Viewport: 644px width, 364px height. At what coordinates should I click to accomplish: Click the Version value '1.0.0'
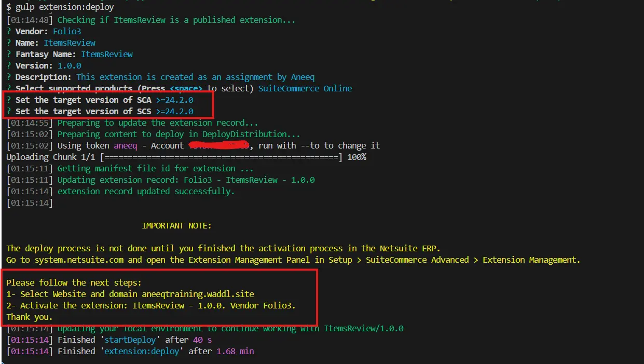pyautogui.click(x=70, y=66)
